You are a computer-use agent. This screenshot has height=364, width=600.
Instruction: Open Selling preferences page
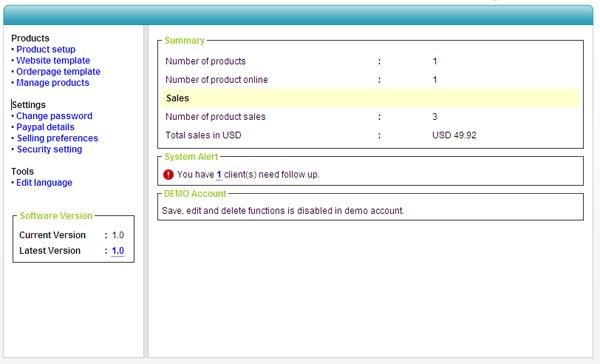(57, 138)
